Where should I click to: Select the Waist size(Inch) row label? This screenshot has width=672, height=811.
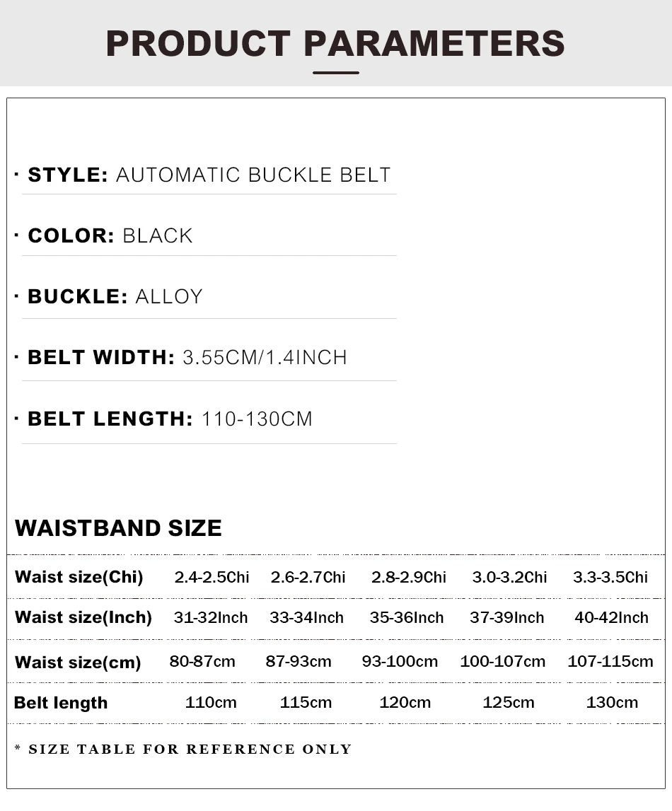click(83, 617)
